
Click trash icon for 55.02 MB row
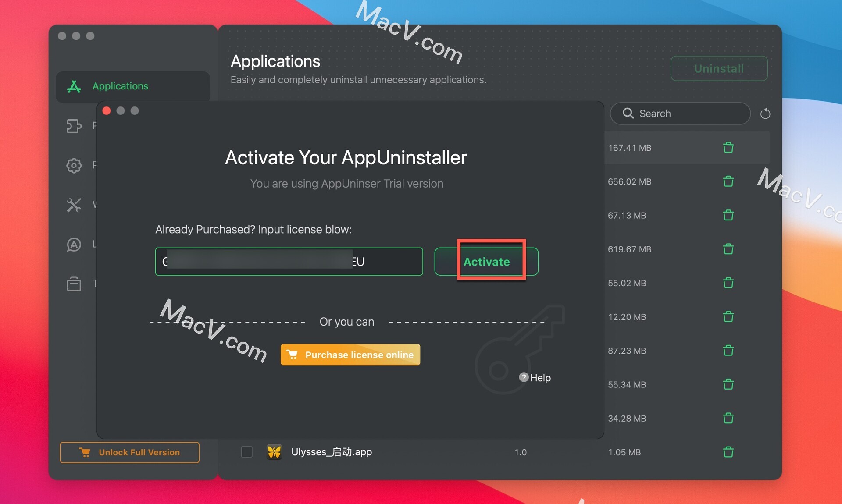[728, 283]
